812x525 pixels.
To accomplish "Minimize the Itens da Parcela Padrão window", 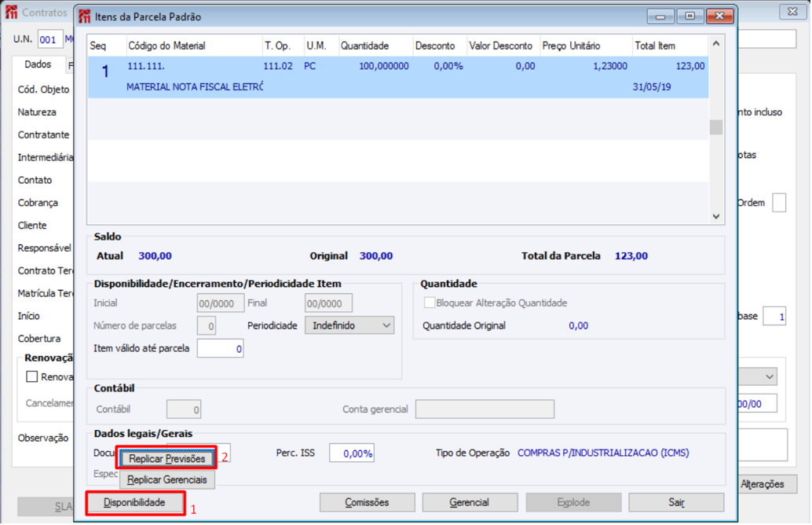I will tap(660, 16).
